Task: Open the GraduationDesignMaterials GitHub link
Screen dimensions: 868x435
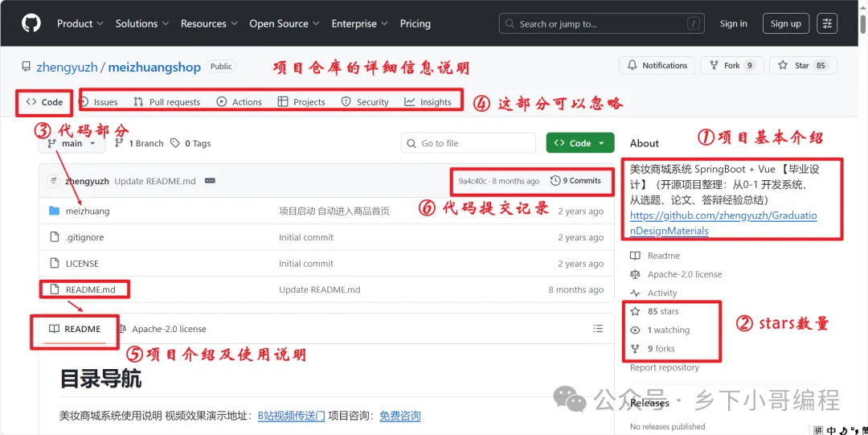Action: (x=723, y=223)
